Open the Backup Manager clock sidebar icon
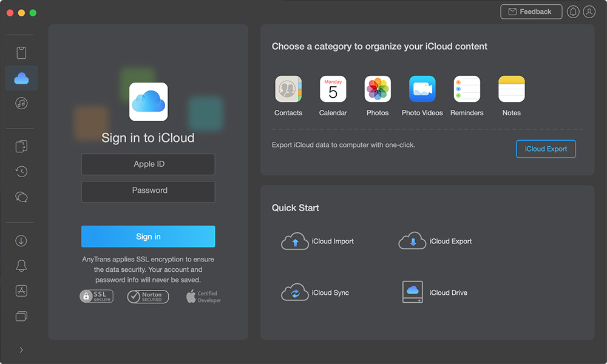 coord(21,171)
